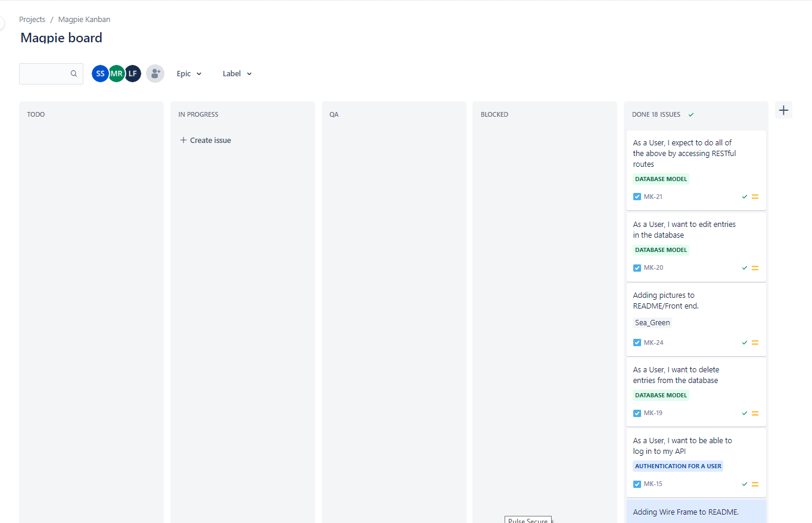Click the Projects breadcrumb link
The width and height of the screenshot is (812, 523).
[x=32, y=19]
